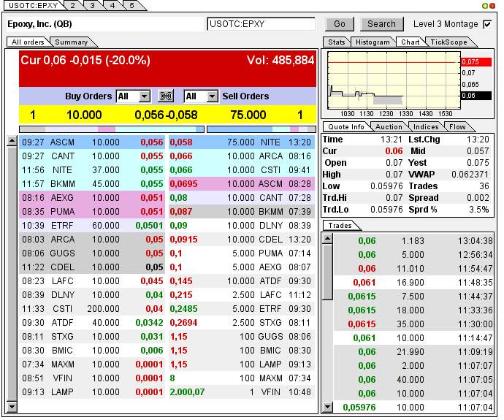Click the buy-side depth color bar
The width and height of the screenshot is (504, 420).
(x=112, y=129)
